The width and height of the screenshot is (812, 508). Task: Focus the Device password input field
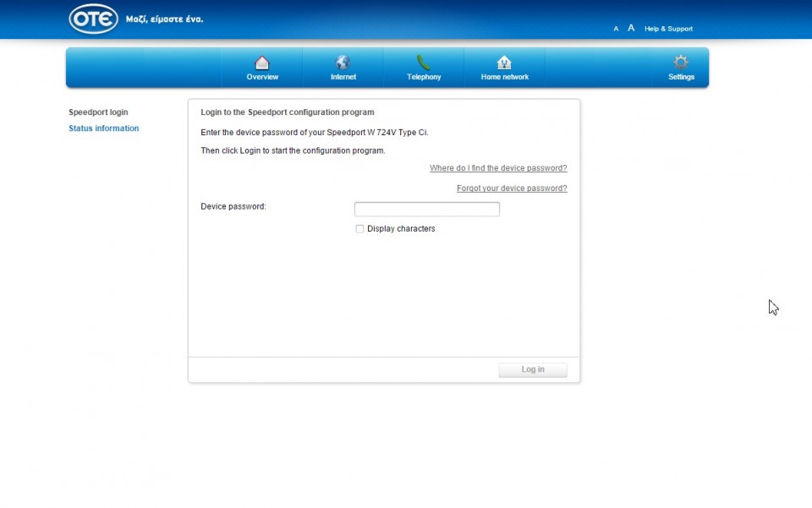426,209
